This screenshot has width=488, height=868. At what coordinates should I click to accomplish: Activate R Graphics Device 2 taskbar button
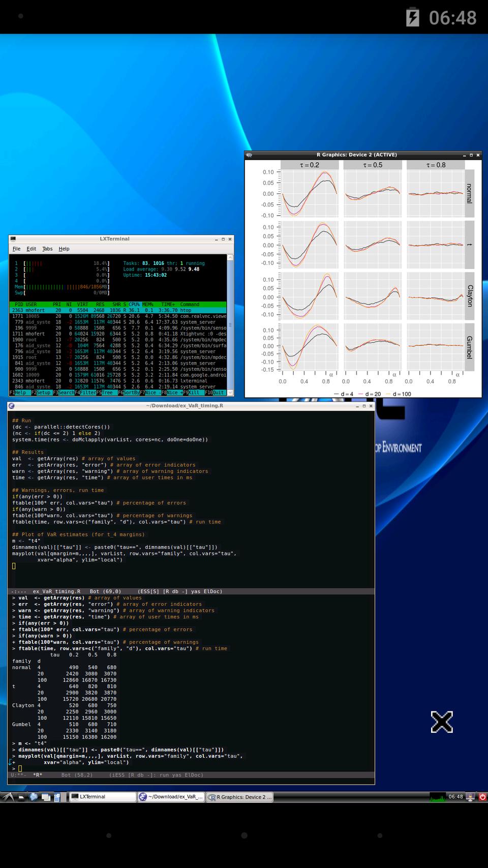click(x=240, y=797)
